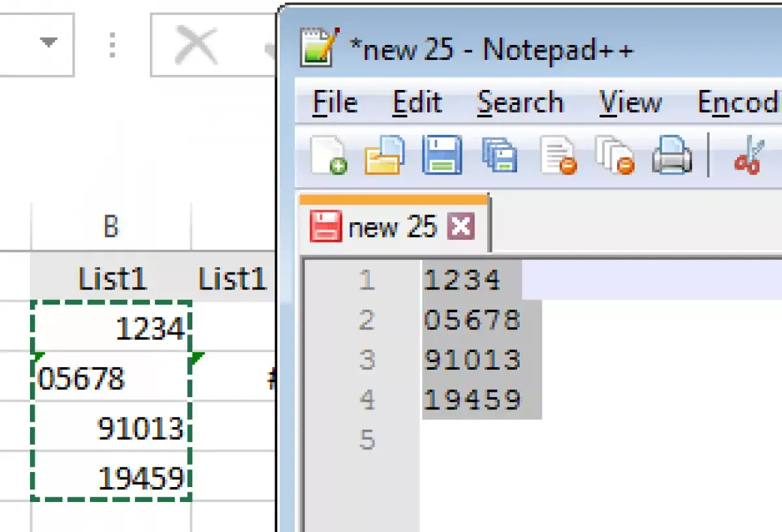Click the Close document toolbar icon

click(x=558, y=156)
